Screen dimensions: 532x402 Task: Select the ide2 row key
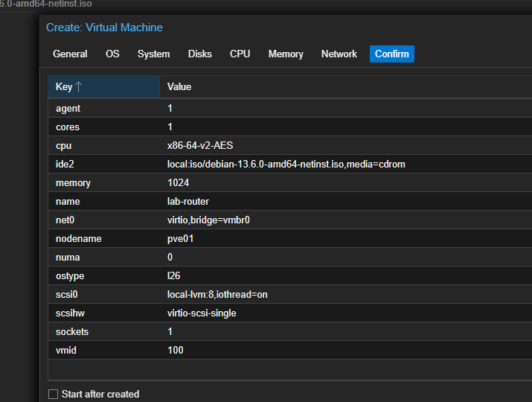click(65, 165)
